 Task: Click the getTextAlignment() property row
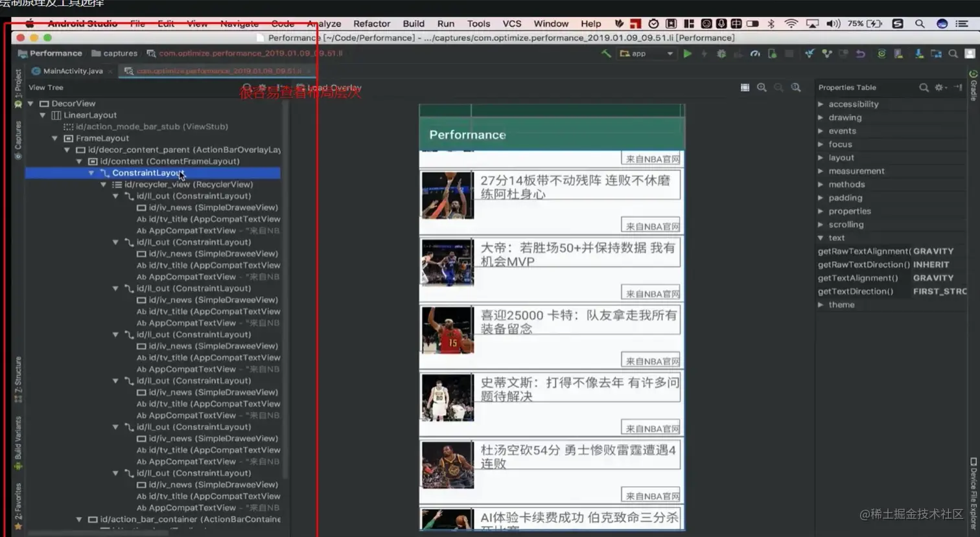(x=892, y=278)
